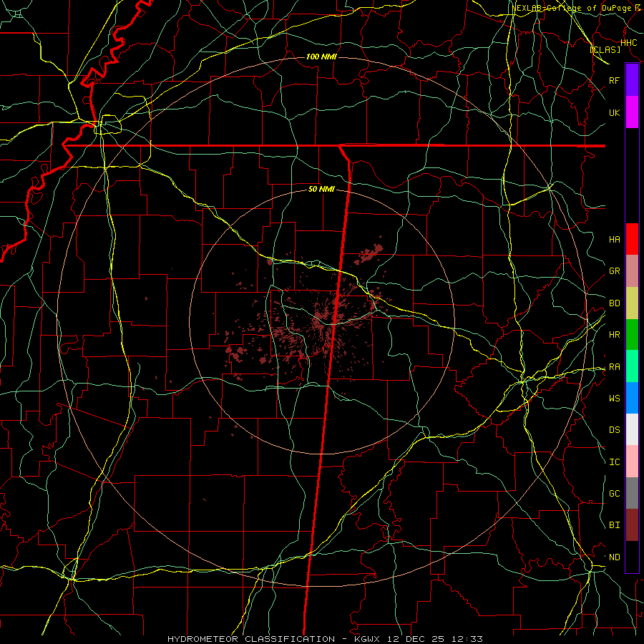Click the GR legend label
Viewport: 644px width, 644px height.
pos(614,271)
